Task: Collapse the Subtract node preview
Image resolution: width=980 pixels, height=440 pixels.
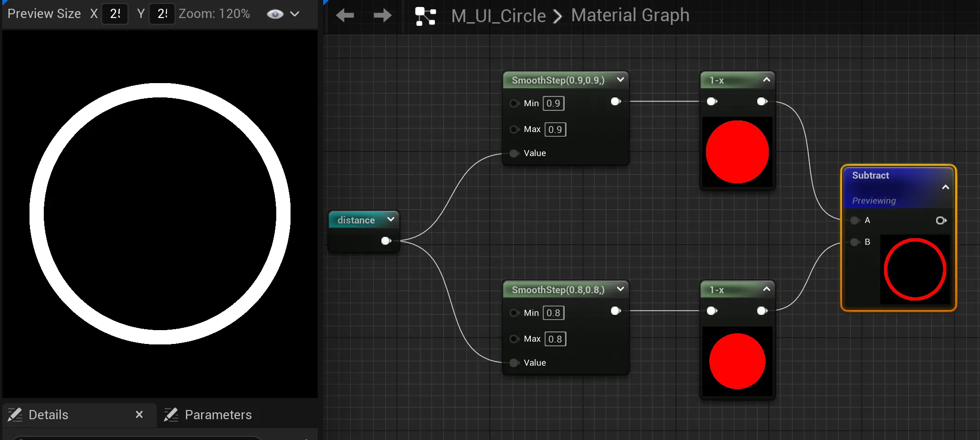Action: [945, 187]
